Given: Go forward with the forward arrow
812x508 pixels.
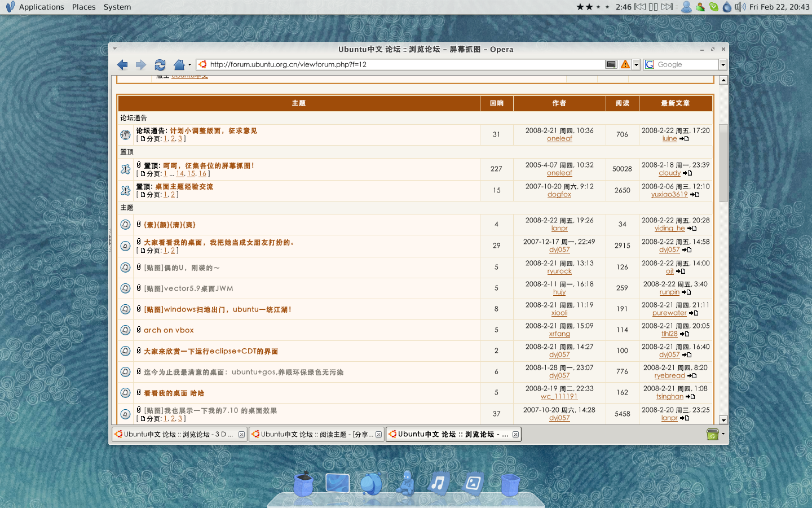Looking at the screenshot, I should point(141,64).
